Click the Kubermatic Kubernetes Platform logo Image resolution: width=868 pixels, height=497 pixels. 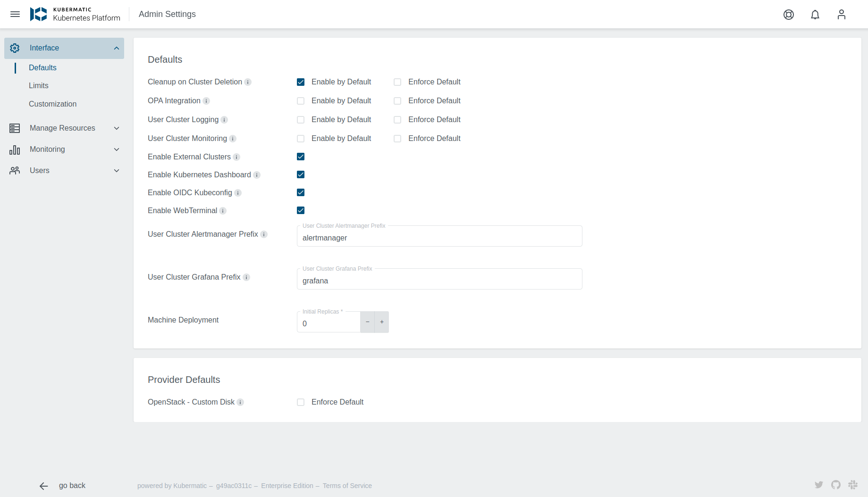(x=76, y=14)
